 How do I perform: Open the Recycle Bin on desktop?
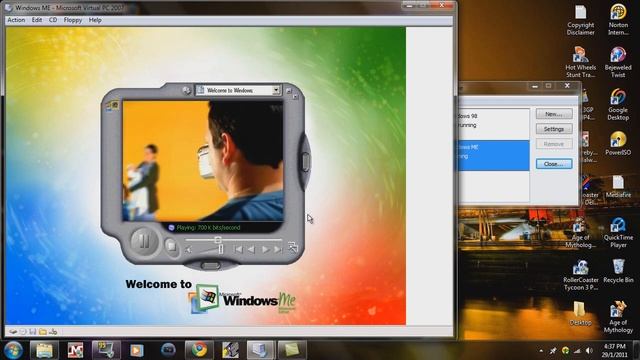618,271
